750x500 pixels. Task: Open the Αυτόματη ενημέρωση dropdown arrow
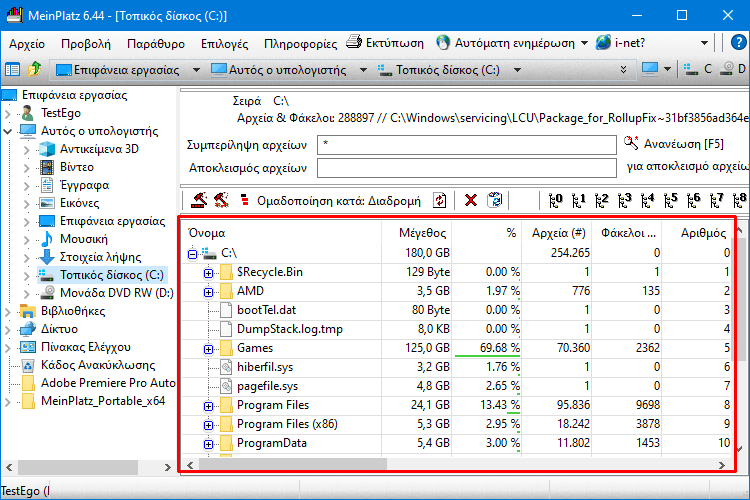pyautogui.click(x=584, y=43)
